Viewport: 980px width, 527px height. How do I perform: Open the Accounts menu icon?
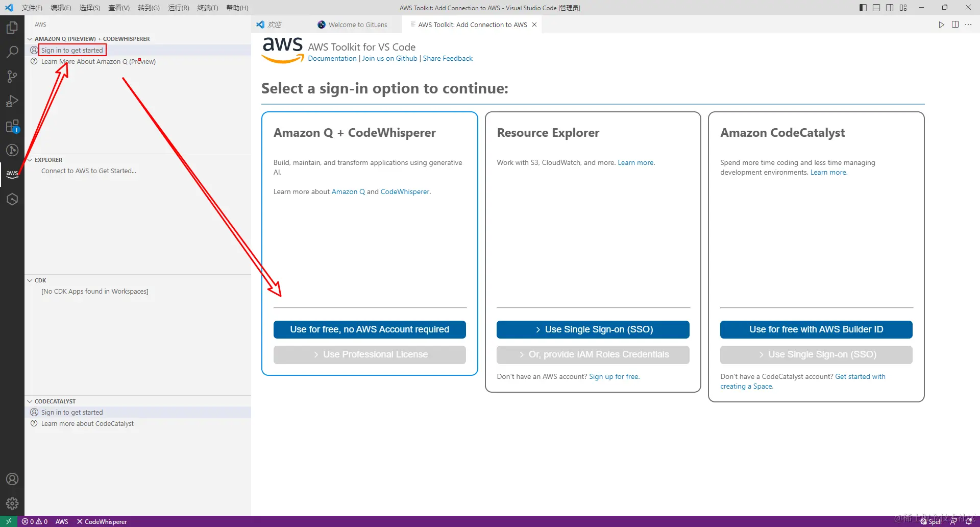point(12,479)
